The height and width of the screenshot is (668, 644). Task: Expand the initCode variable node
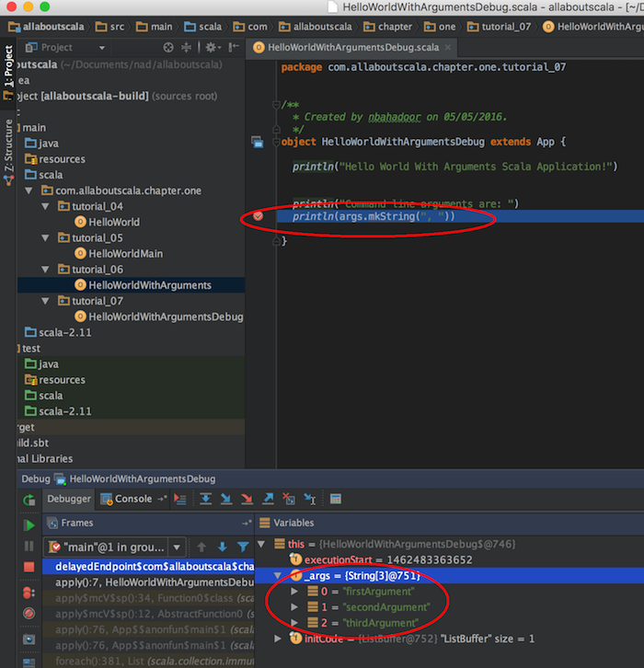(278, 639)
